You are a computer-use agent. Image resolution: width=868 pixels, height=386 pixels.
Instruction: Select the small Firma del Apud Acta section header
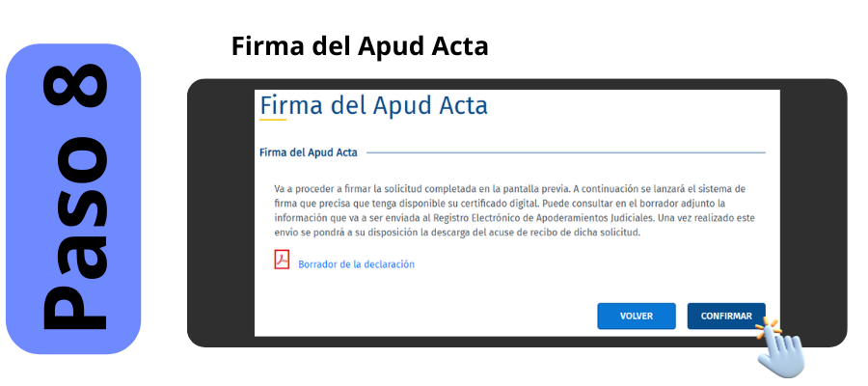click(x=309, y=152)
